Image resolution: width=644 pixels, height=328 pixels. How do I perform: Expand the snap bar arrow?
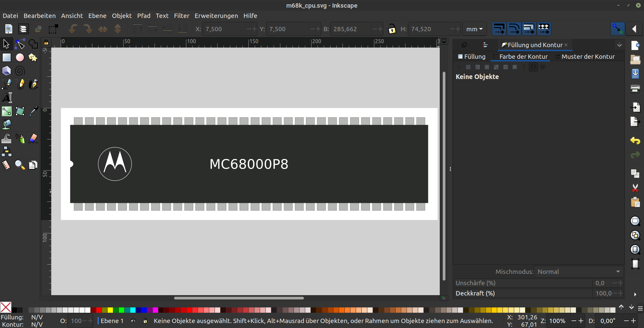coord(634,29)
